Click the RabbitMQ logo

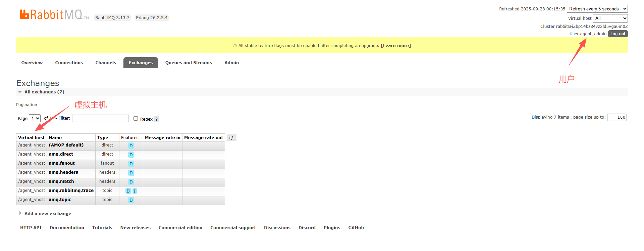point(54,14)
